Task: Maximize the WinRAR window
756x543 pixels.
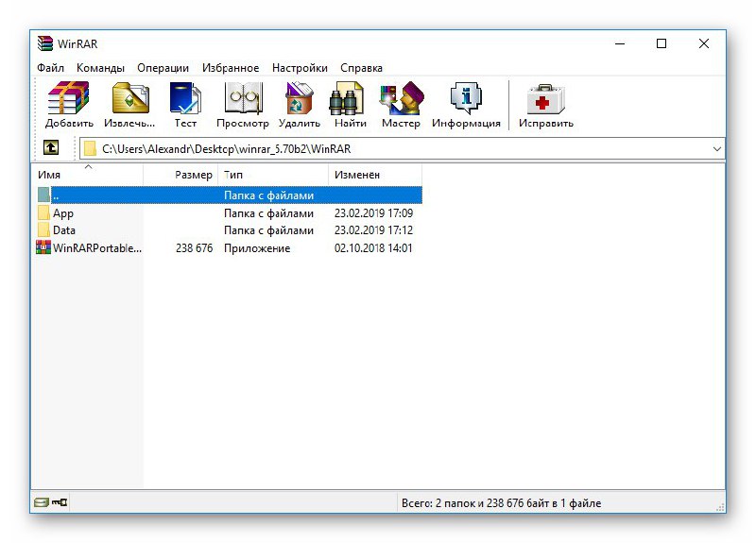Action: pos(661,43)
